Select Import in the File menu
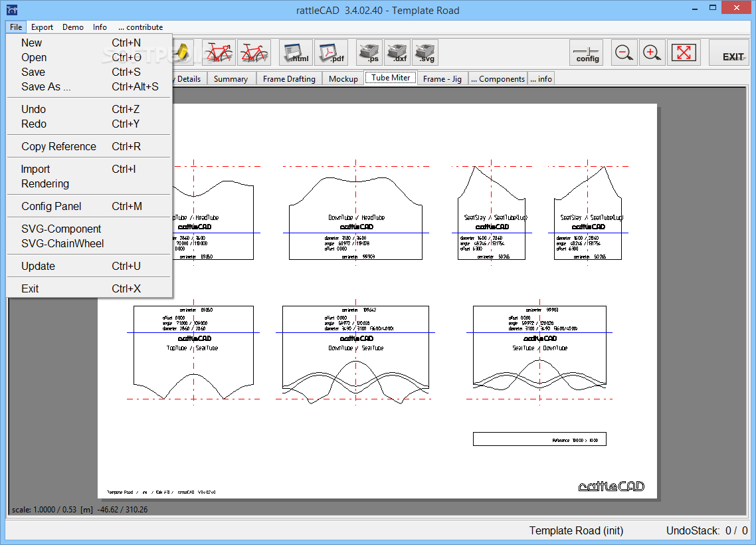 point(89,169)
